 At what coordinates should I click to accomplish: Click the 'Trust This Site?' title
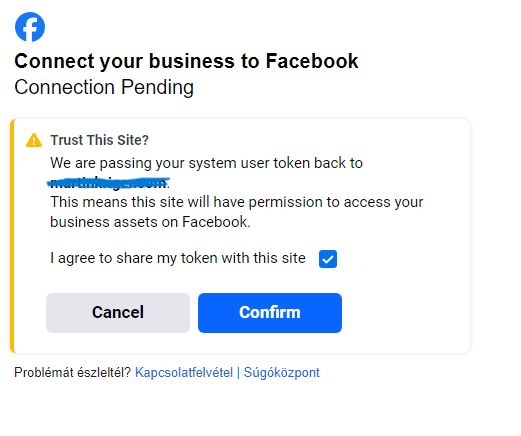click(99, 140)
